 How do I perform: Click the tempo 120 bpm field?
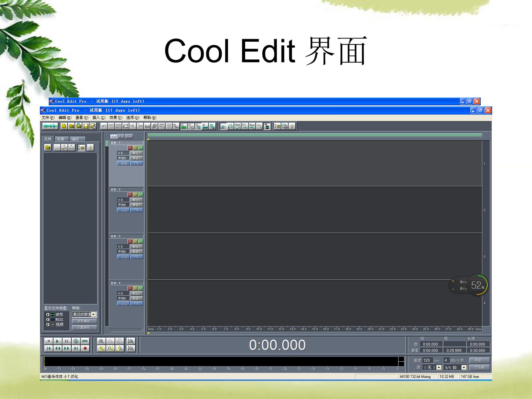click(428, 360)
